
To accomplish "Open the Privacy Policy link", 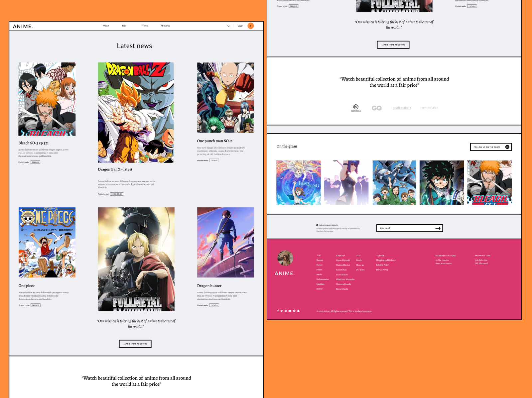I will tap(382, 270).
